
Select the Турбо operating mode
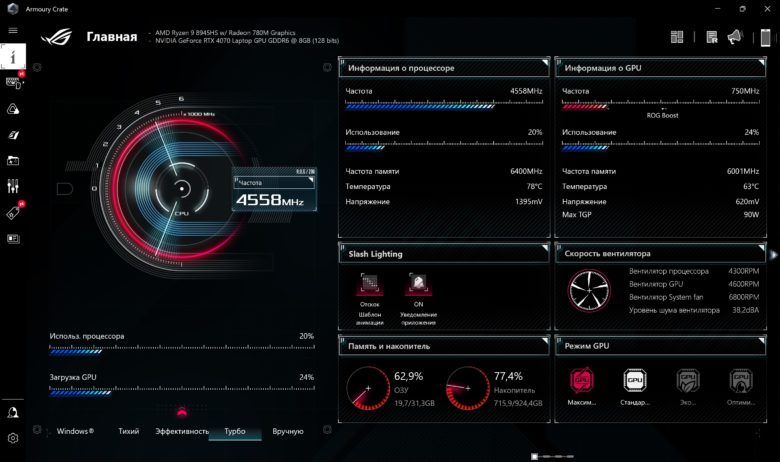[x=235, y=431]
